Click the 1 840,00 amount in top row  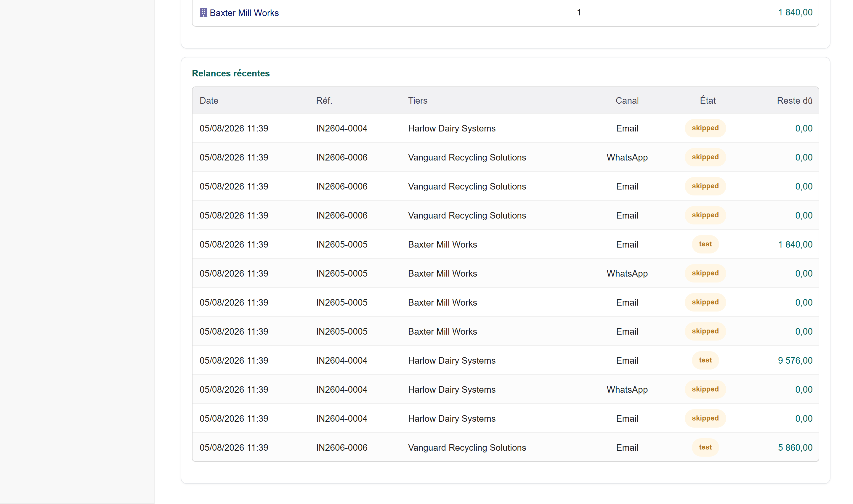tap(795, 12)
